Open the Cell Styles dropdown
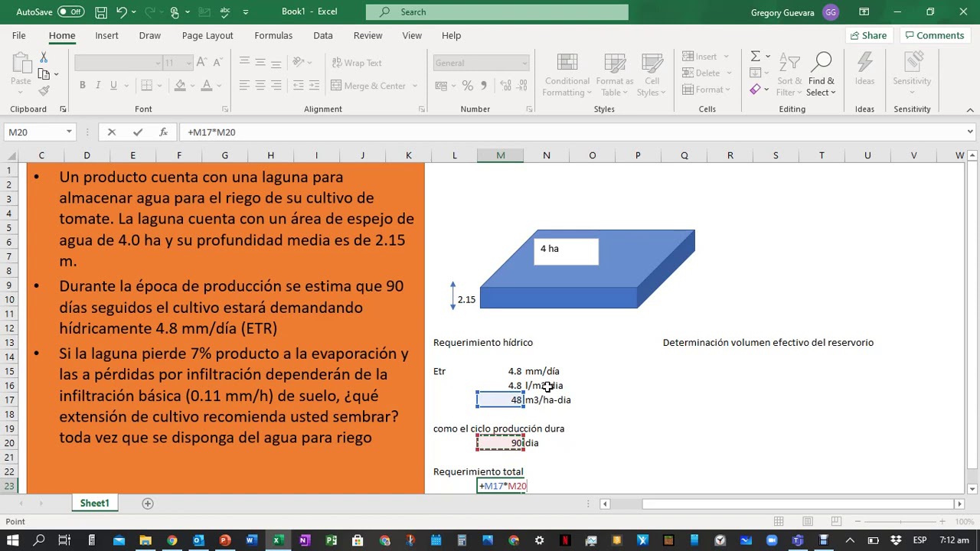This screenshot has height=551, width=980. [x=652, y=75]
